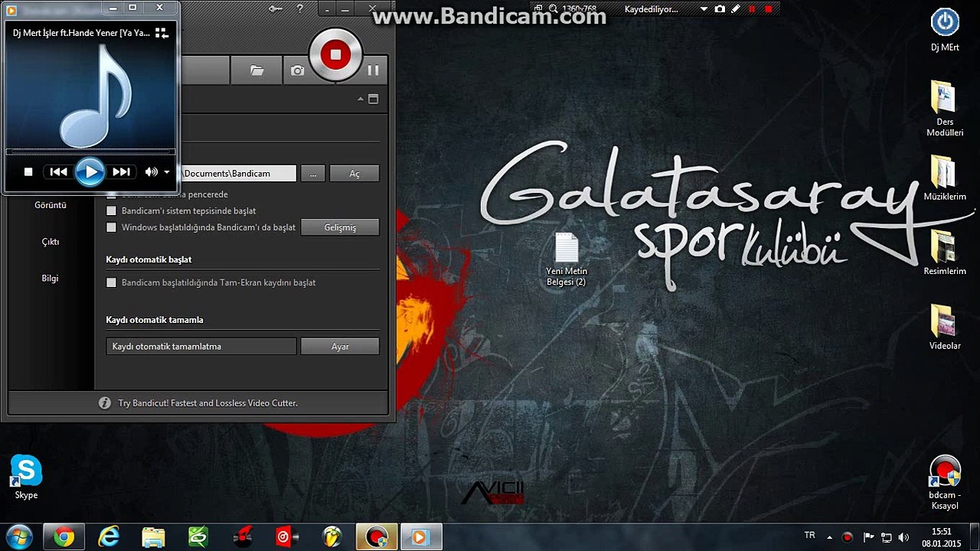Viewport: 980px width, 551px height.
Task: Activate the pencil drawing tool in recording bar
Action: 736,9
